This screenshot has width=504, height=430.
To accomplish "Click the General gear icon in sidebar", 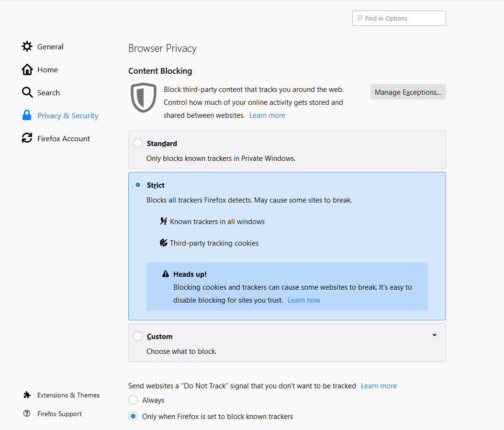I will point(27,46).
